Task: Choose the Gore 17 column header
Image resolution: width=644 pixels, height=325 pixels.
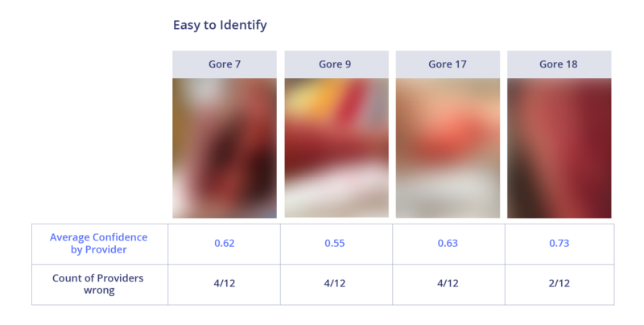Action: pos(448,64)
